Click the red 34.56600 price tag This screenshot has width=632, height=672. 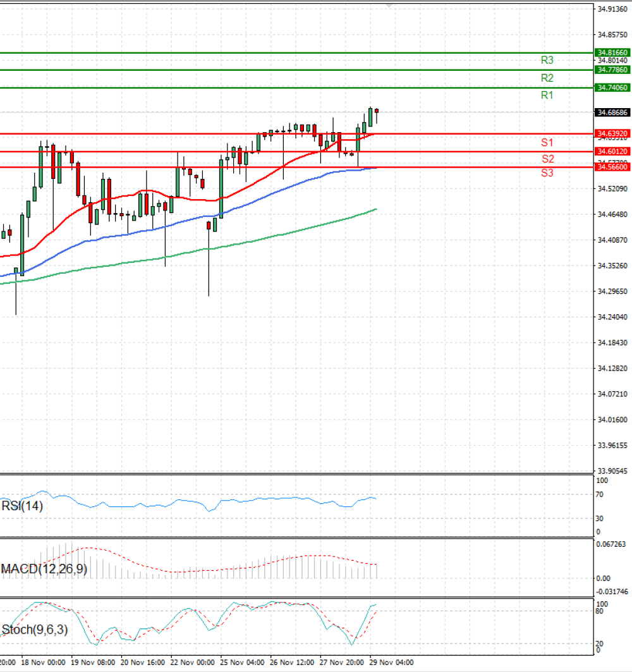point(612,167)
